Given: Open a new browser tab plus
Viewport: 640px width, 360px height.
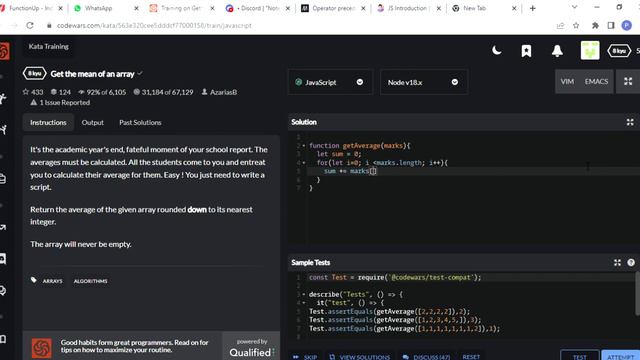Looking at the screenshot, I should [x=533, y=8].
